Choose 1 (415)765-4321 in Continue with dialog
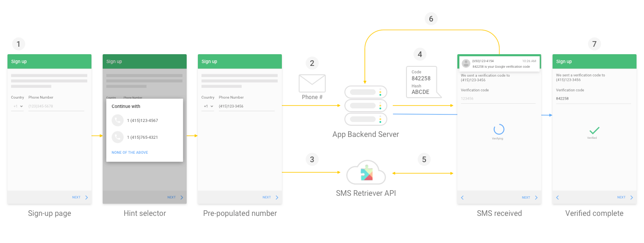 point(145,137)
